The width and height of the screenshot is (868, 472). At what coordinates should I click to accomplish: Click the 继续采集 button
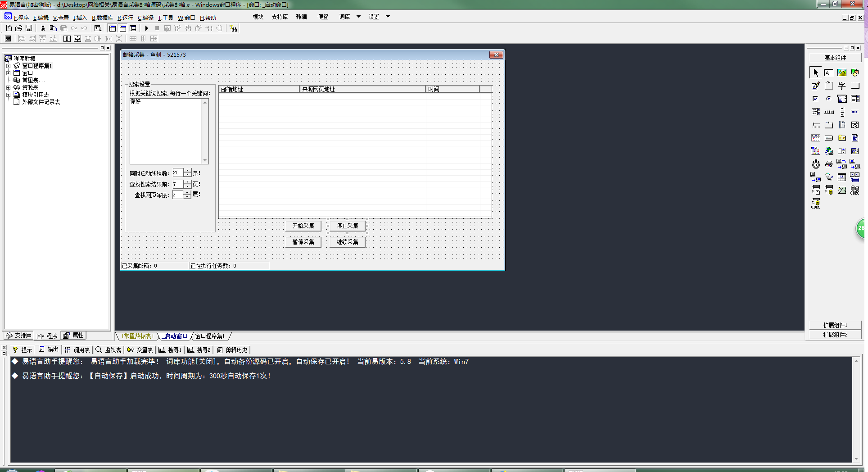[348, 242]
